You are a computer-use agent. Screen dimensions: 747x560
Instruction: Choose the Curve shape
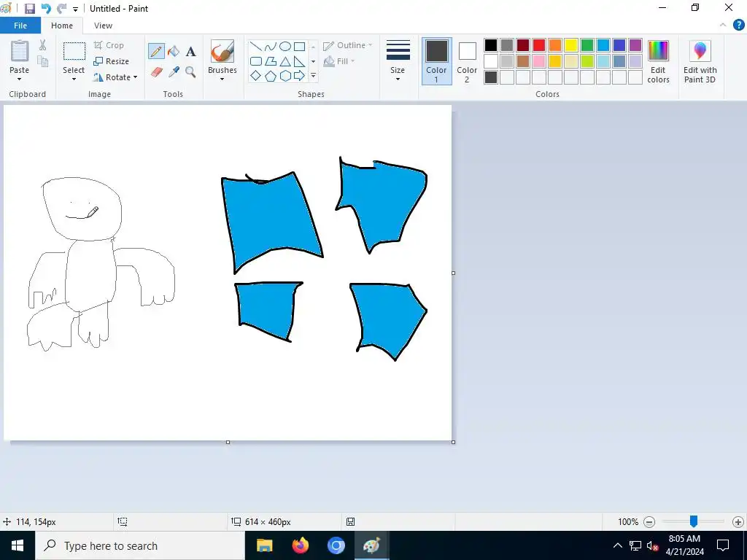pos(271,46)
